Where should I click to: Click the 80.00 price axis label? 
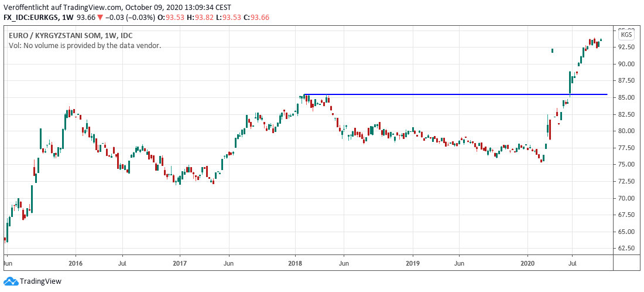(x=626, y=131)
